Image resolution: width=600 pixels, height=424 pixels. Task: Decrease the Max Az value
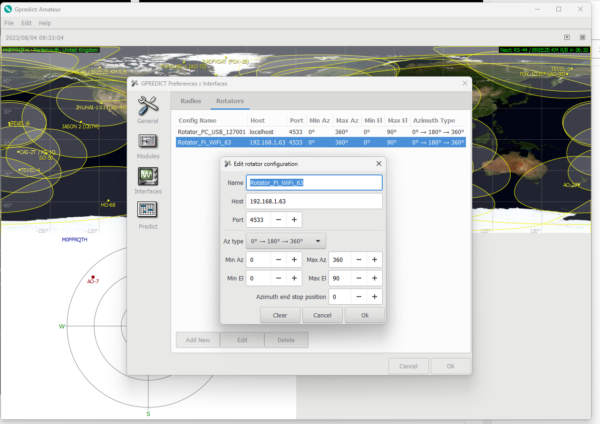(359, 259)
